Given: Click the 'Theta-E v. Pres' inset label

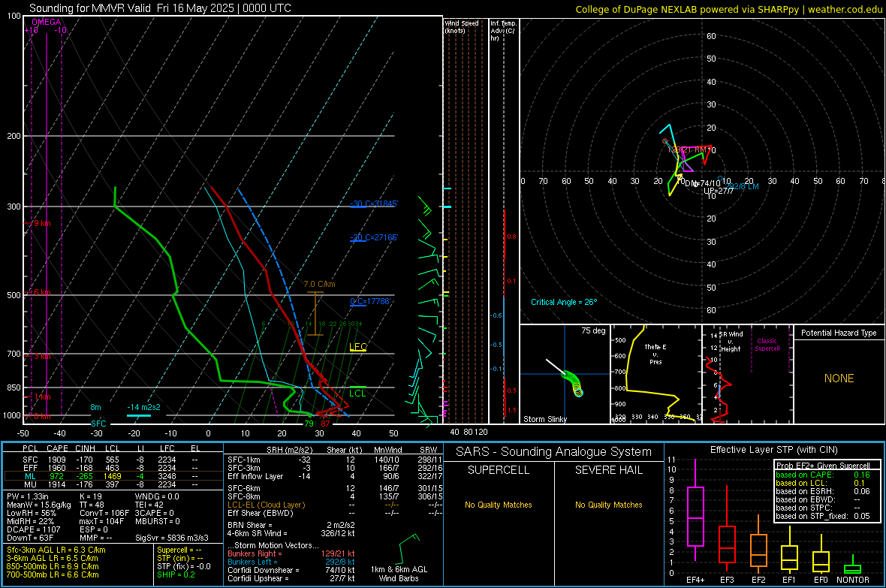Looking at the screenshot, I should pos(655,354).
